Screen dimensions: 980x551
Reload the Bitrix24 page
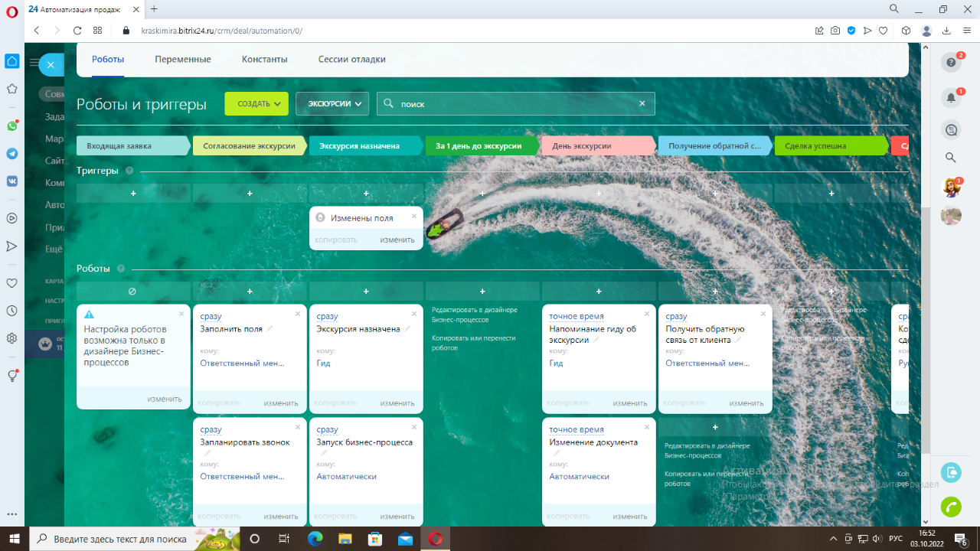click(77, 31)
